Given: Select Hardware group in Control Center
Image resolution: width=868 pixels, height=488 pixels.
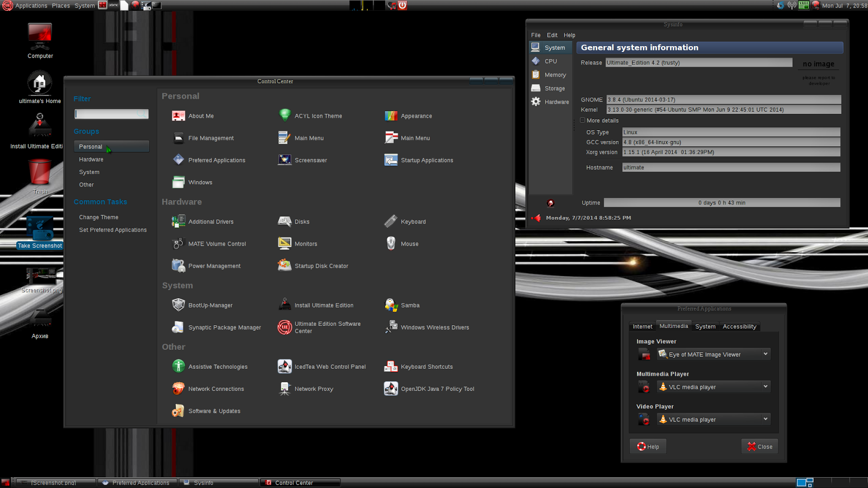Looking at the screenshot, I should point(91,159).
